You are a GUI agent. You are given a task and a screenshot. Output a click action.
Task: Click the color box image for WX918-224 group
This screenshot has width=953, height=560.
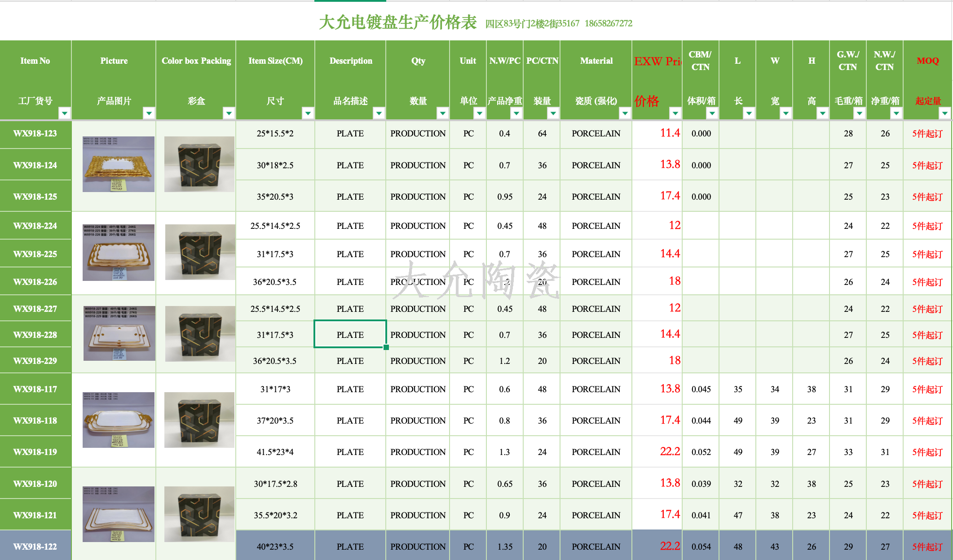click(x=200, y=252)
